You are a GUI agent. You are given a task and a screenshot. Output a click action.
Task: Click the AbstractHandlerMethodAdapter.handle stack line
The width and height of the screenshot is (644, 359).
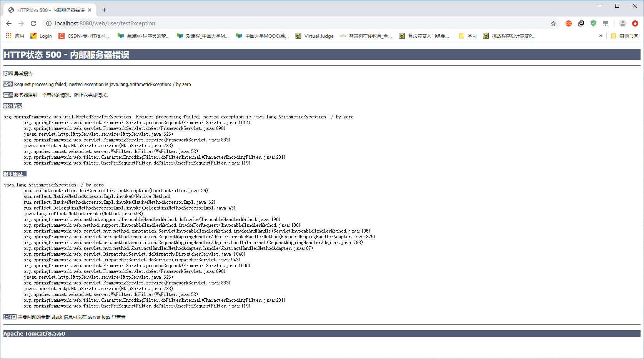[x=168, y=248]
